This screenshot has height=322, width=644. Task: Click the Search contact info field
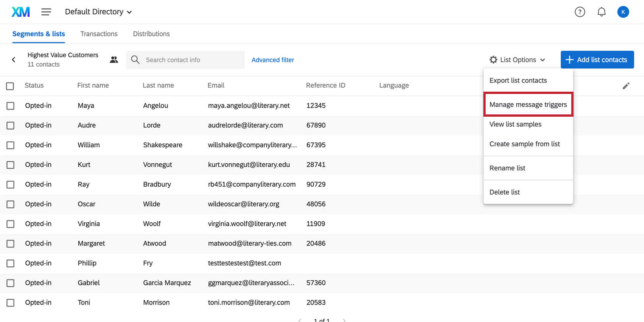[185, 60]
